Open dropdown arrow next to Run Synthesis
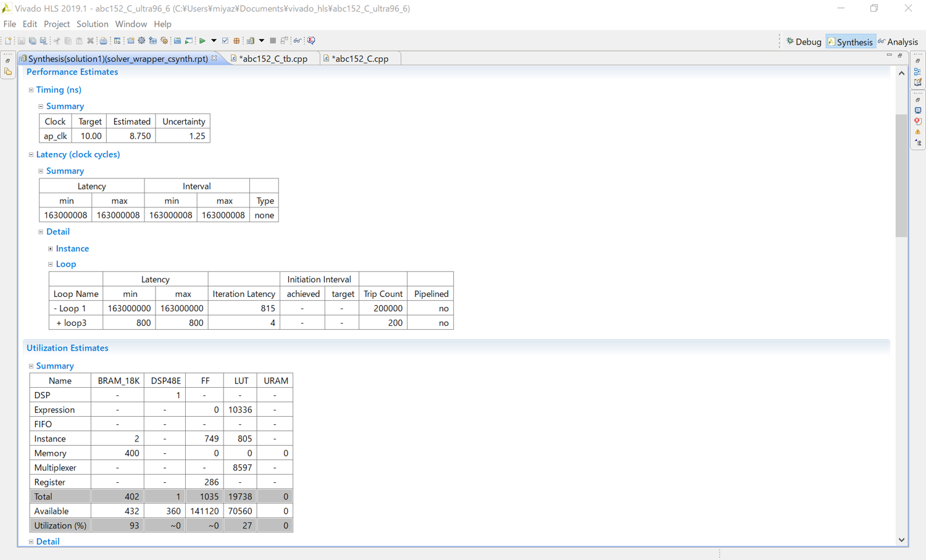Viewport: 926px width, 560px height. pyautogui.click(x=214, y=41)
